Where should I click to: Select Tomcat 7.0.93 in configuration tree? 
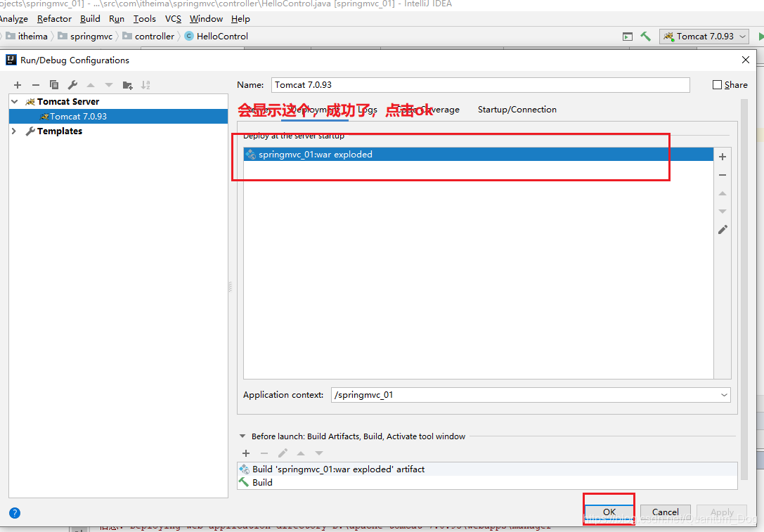coord(118,117)
